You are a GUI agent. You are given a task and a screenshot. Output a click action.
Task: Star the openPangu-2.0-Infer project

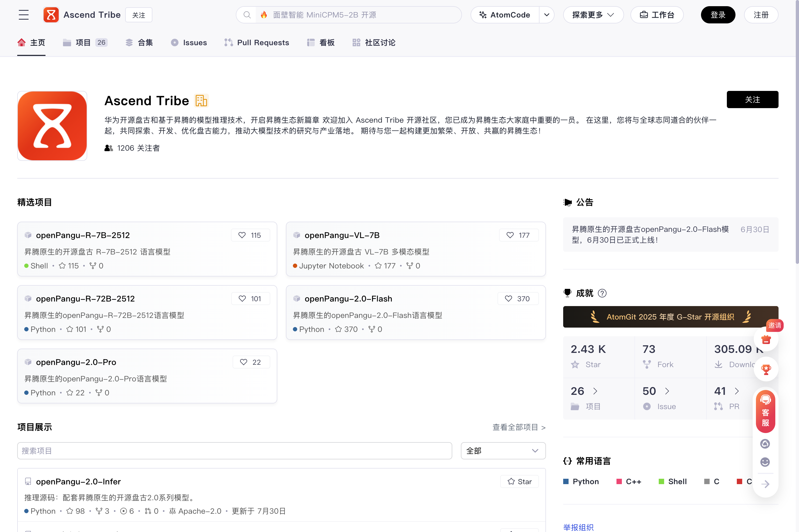point(519,481)
